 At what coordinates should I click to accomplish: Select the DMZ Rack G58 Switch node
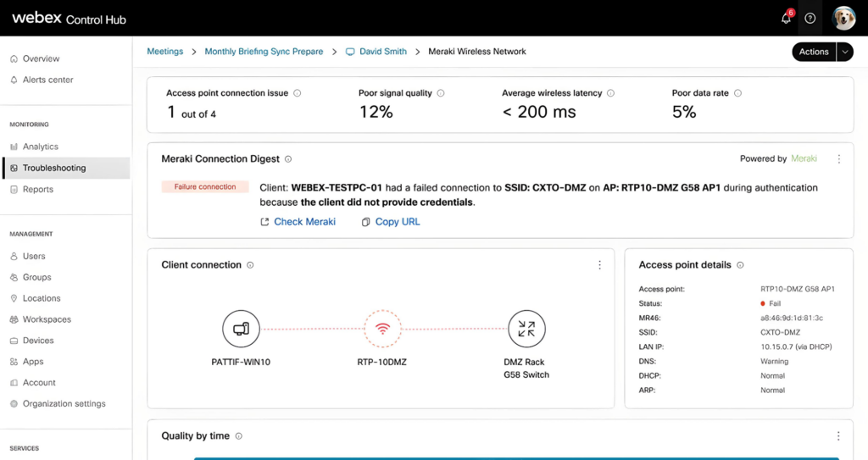526,329
